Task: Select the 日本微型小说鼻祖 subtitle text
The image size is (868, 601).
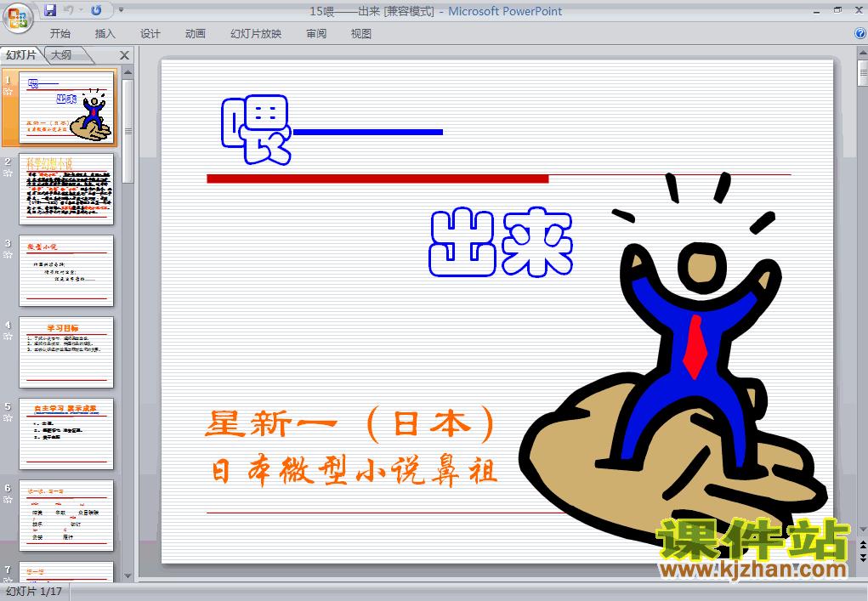Action: click(x=355, y=470)
